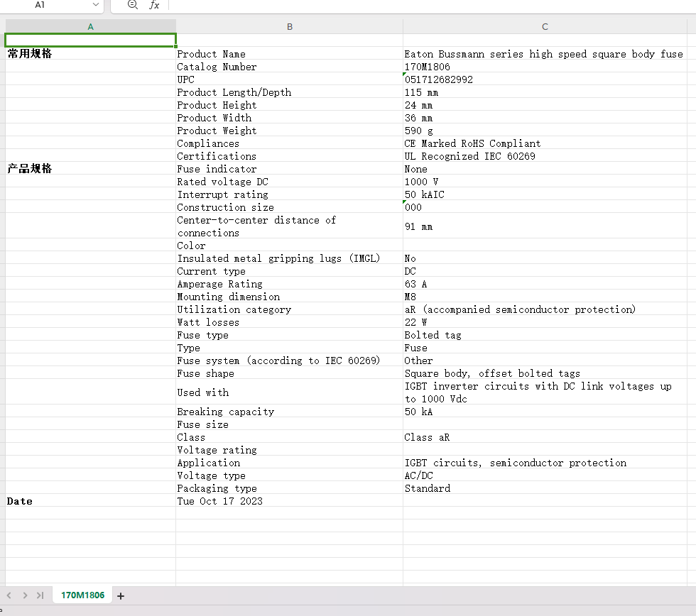Go to previous sheet with left arrow
This screenshot has height=616, width=696.
tap(9, 595)
